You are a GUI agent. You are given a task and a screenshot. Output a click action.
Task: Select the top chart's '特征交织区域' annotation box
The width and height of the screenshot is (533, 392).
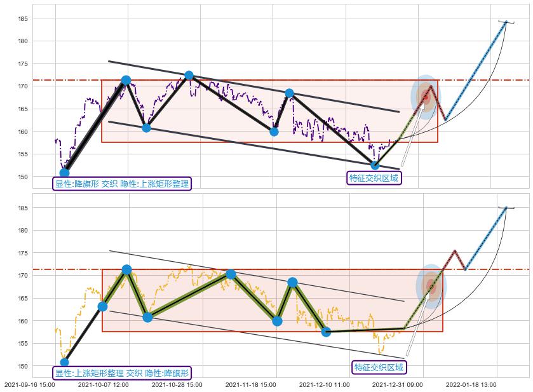pyautogui.click(x=374, y=178)
